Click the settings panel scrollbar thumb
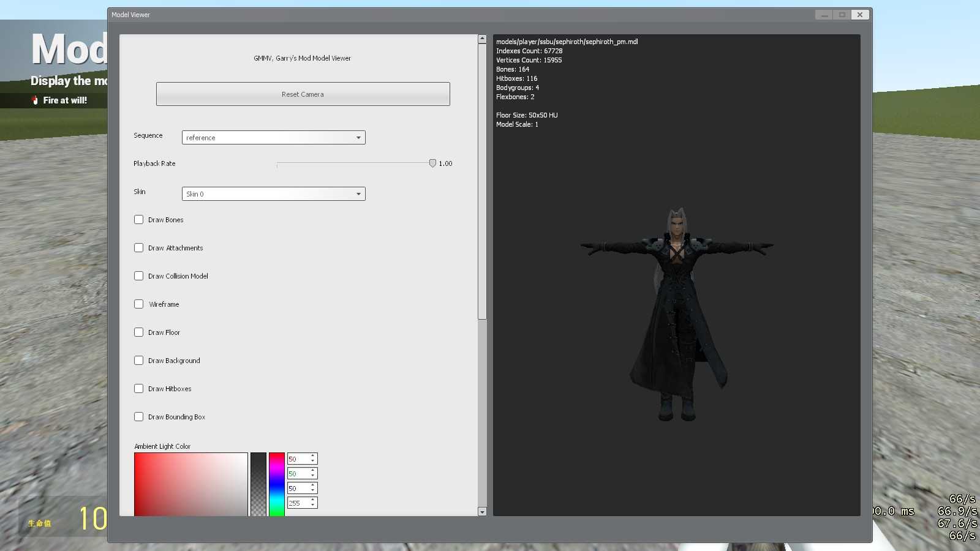This screenshot has height=551, width=980. tap(482, 181)
